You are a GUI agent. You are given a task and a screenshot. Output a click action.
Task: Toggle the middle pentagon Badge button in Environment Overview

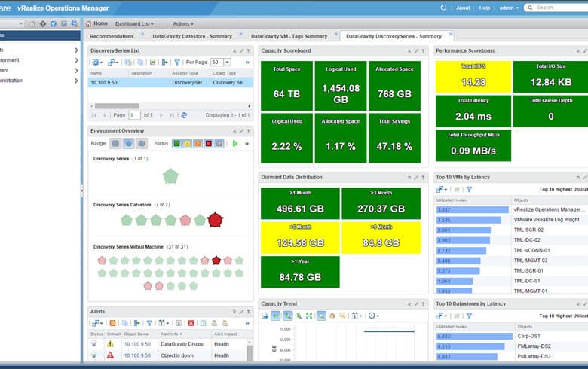129,144
